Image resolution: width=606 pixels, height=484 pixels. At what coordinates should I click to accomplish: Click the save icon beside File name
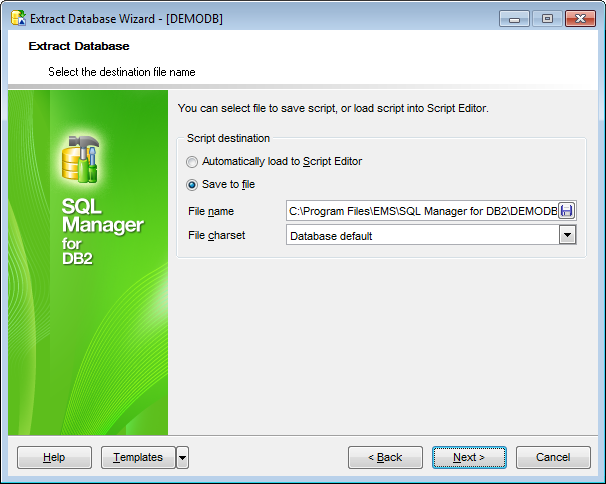[x=567, y=211]
